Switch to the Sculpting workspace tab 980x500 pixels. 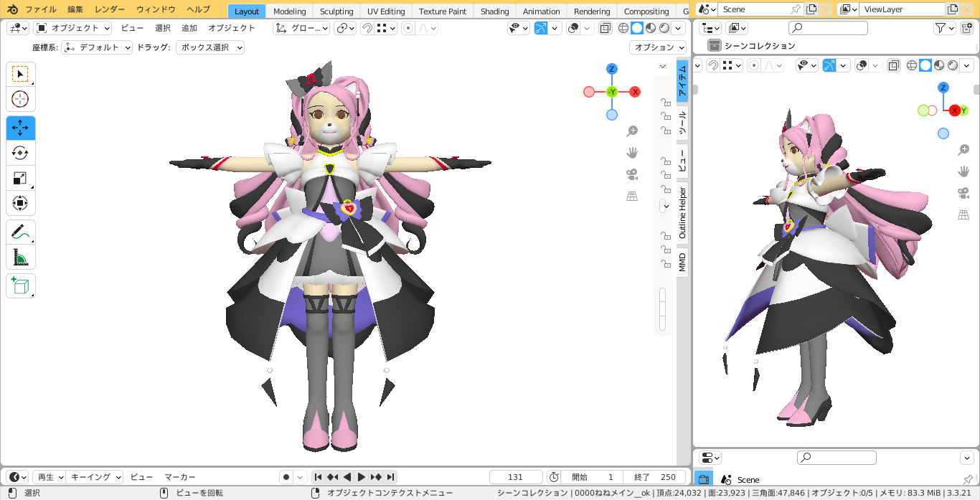pos(336,11)
